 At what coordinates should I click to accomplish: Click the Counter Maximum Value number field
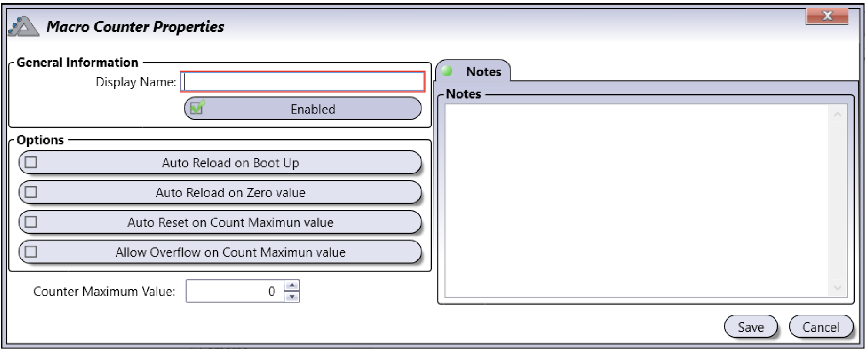point(235,291)
